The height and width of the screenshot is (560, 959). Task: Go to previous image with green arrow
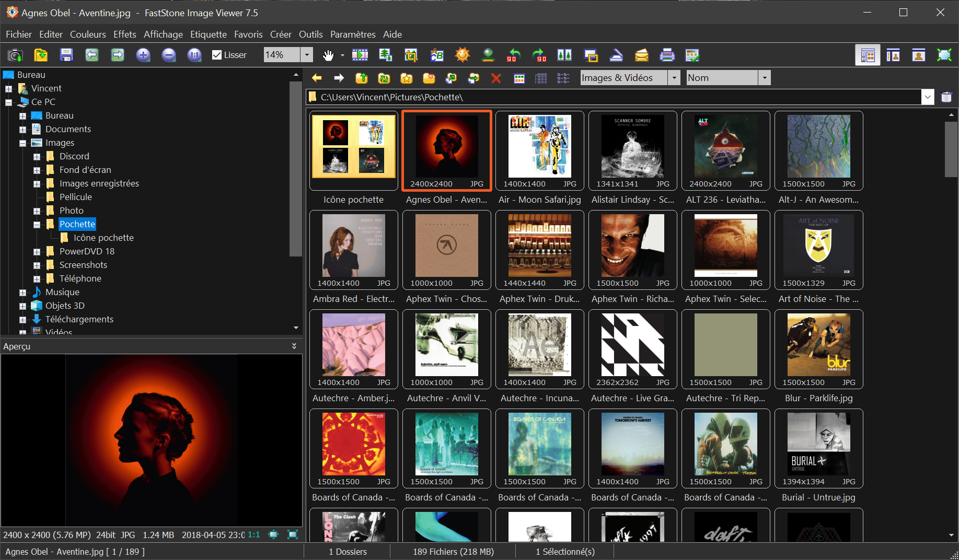coord(92,55)
